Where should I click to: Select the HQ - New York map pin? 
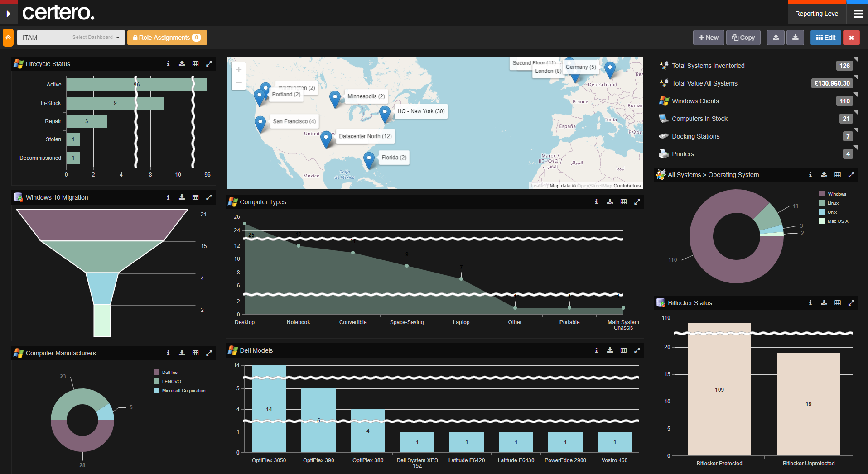pos(385,114)
